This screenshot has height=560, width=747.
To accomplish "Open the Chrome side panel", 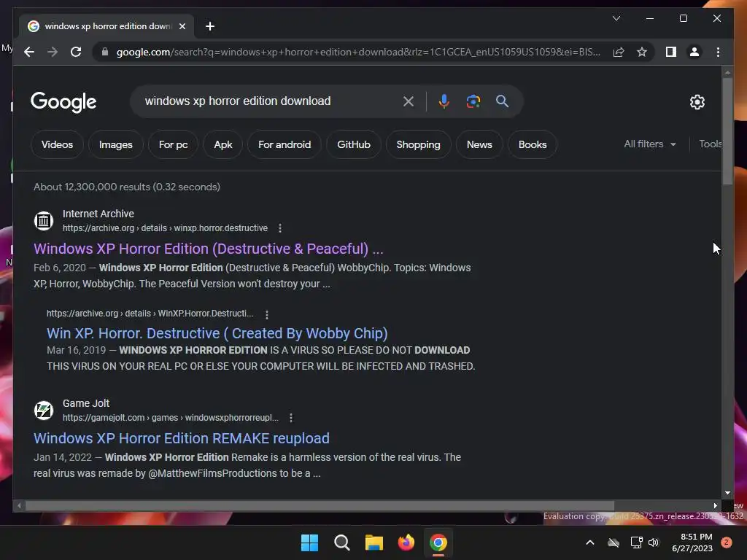I will click(671, 52).
